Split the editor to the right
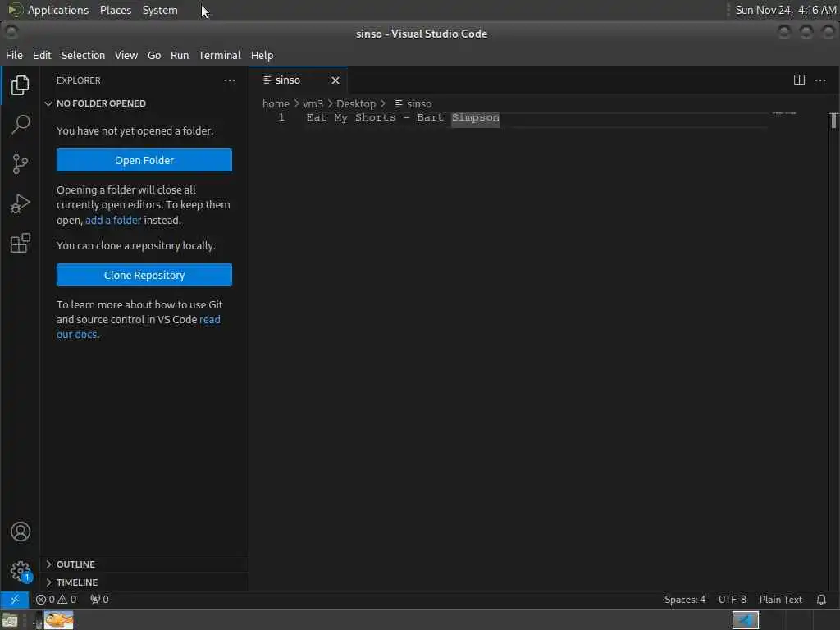Viewport: 840px width, 630px height. [x=799, y=80]
